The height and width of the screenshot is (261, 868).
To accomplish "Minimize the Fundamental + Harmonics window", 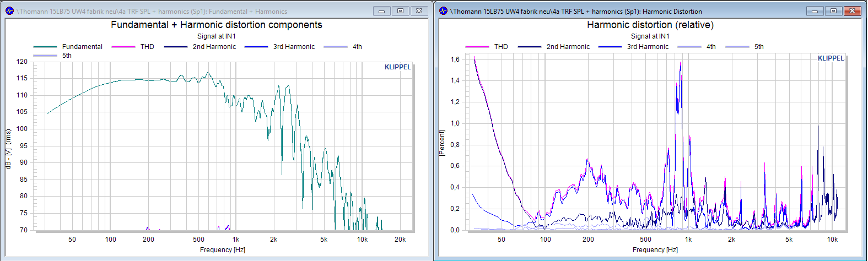I will click(x=381, y=11).
